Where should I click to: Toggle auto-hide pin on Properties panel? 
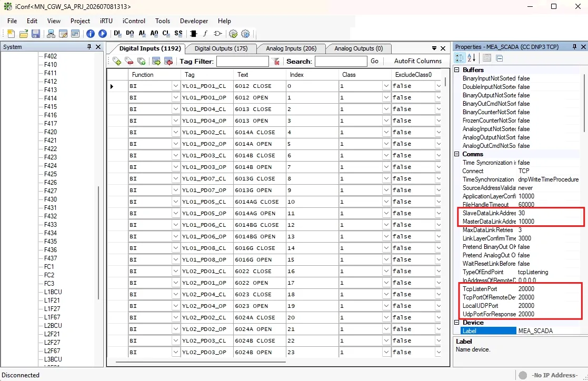[574, 47]
